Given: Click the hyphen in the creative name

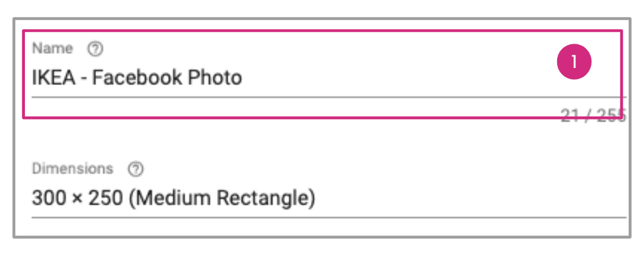Looking at the screenshot, I should click(x=86, y=78).
